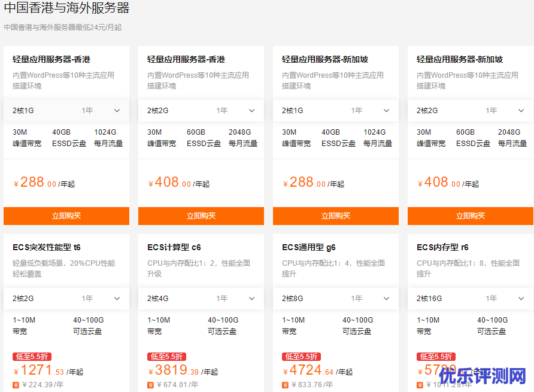Select the 低至5.5折 tag on ECS计算型 c6
This screenshot has height=392, width=534.
click(166, 357)
